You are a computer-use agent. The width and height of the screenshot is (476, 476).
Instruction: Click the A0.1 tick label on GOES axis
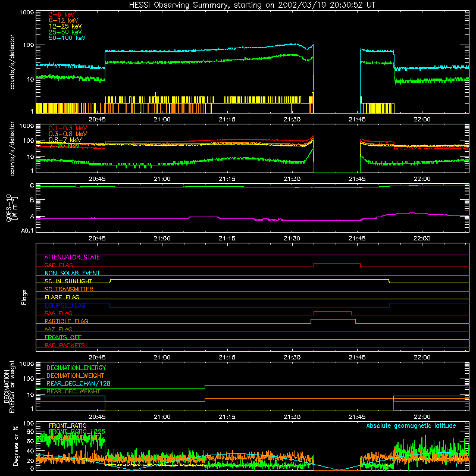tap(27, 230)
